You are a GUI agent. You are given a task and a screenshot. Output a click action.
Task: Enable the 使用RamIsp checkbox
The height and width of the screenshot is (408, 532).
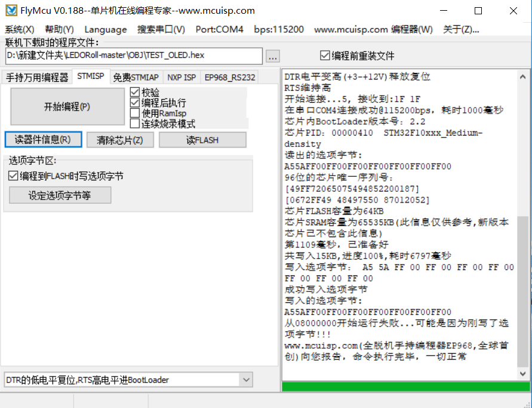click(136, 113)
